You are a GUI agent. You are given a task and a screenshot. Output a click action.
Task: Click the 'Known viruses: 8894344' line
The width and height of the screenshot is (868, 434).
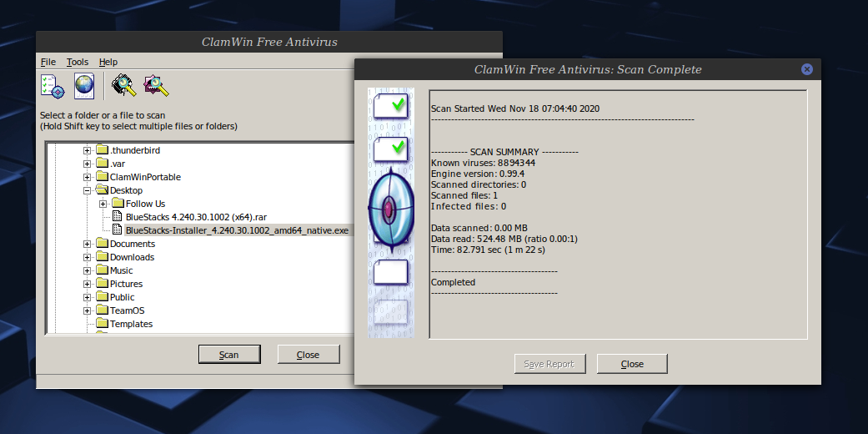tap(484, 163)
